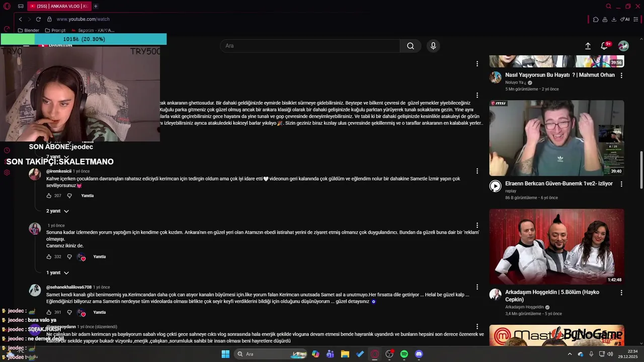Image resolution: width=644 pixels, height=362 pixels.
Task: Open Arkadaşım Hoşgeldin 5.Bölüm video title
Action: point(552,296)
